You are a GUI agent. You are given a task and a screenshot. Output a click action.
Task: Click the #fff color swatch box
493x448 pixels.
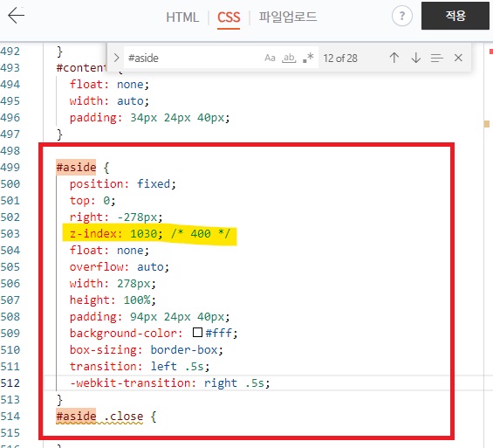pyautogui.click(x=197, y=332)
